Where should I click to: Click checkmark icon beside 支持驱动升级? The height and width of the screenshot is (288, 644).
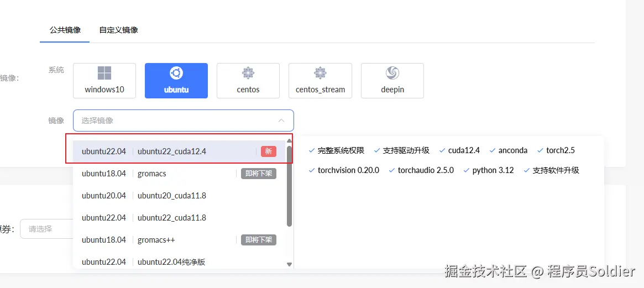tap(376, 151)
